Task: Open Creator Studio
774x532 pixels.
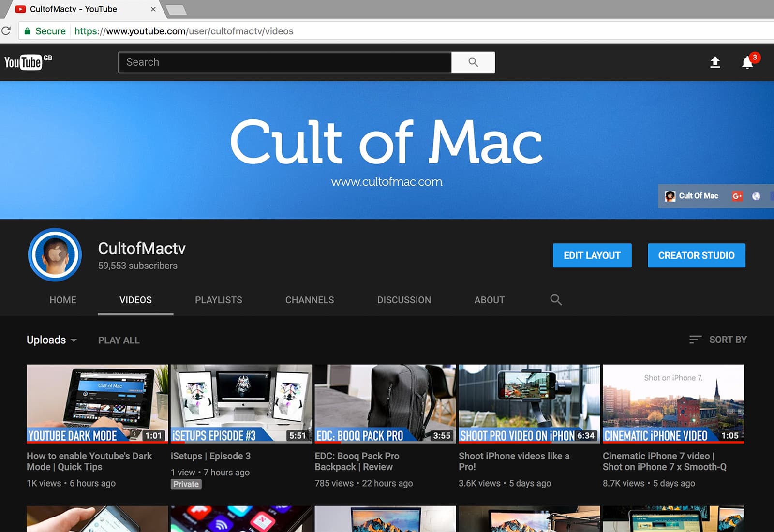Action: (696, 255)
